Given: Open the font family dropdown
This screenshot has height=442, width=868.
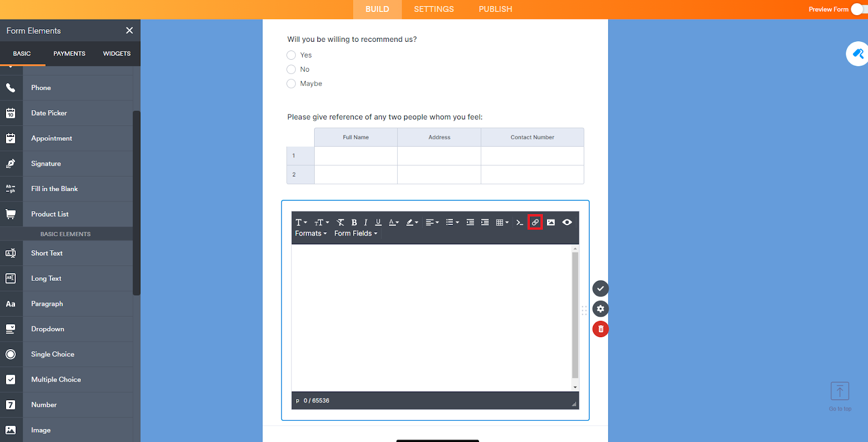Looking at the screenshot, I should pyautogui.click(x=301, y=222).
